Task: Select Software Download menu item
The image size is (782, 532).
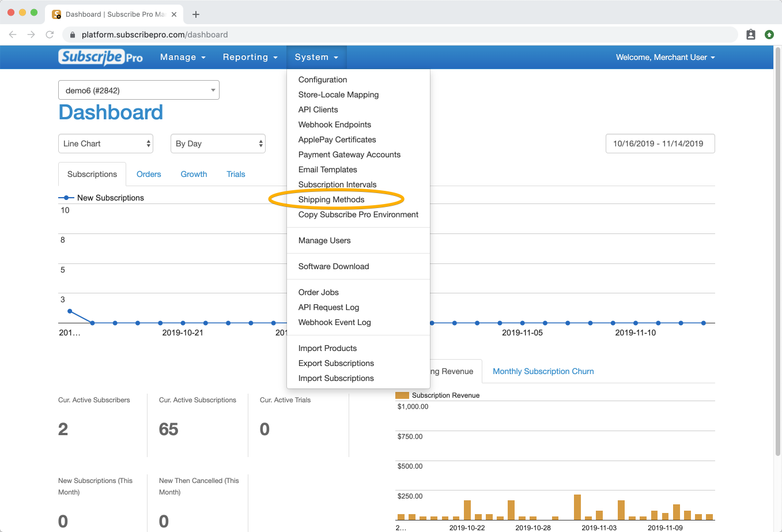Action: pos(358,266)
